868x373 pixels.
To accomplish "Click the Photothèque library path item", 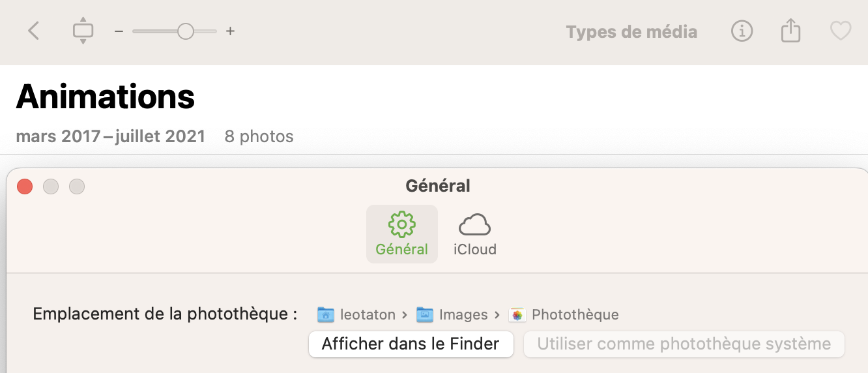I will pyautogui.click(x=565, y=315).
